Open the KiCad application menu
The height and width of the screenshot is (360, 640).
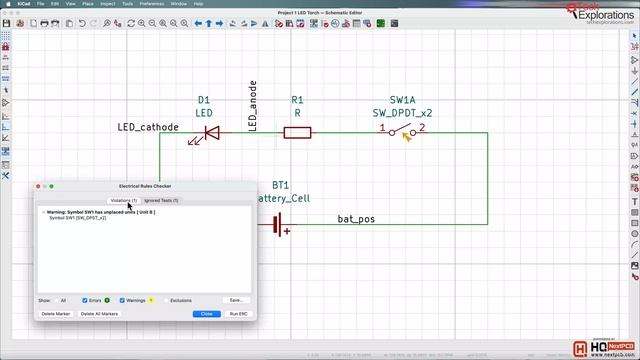[x=24, y=4]
